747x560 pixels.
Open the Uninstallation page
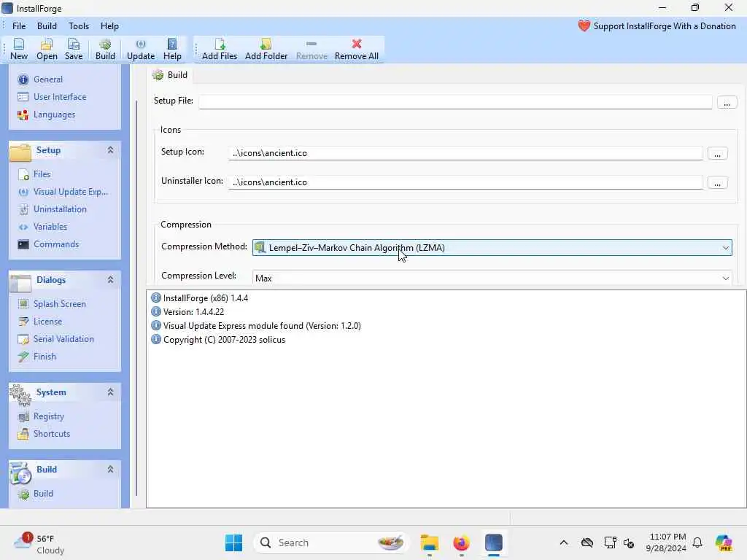pos(60,209)
